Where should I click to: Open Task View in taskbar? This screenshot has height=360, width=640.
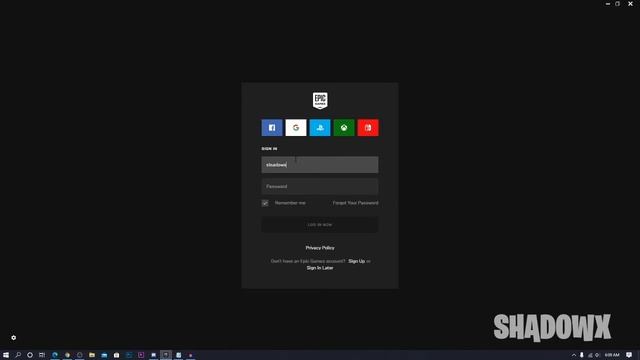[42, 355]
